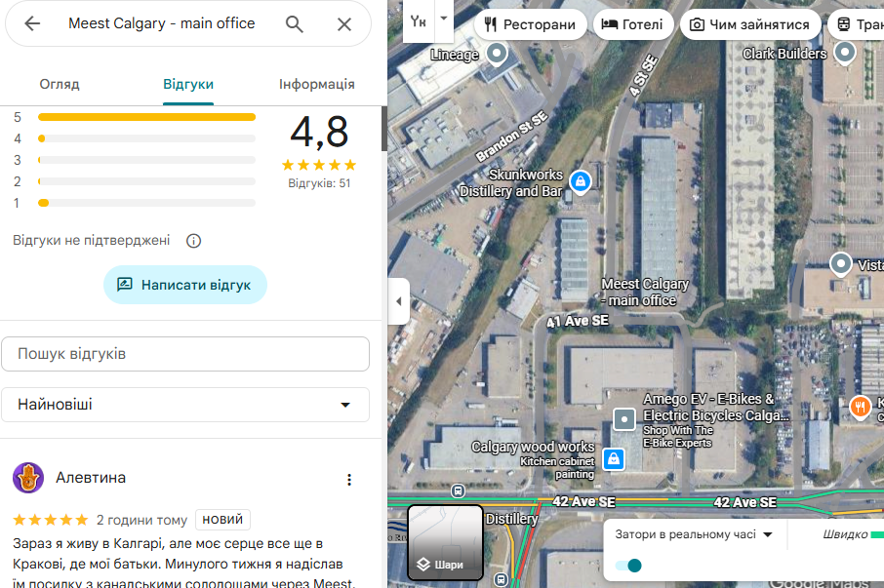This screenshot has height=588, width=884.
Task: Click the transit stop icon beside Шари
Action: pyautogui.click(x=502, y=579)
